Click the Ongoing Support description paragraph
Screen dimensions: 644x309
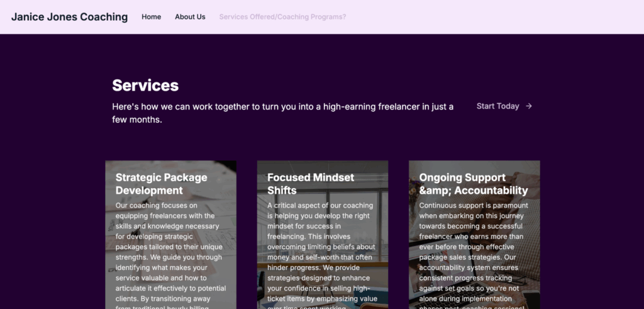tap(474, 252)
